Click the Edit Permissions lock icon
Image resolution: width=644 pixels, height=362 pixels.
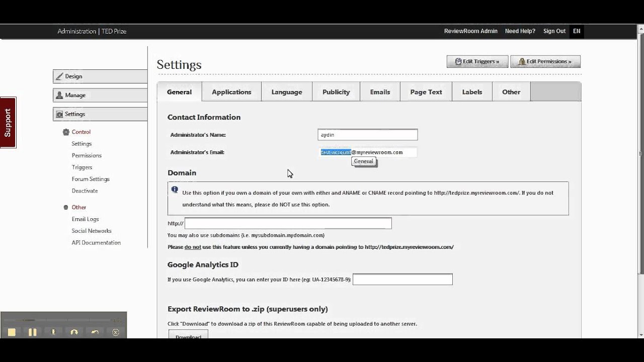pyautogui.click(x=522, y=61)
